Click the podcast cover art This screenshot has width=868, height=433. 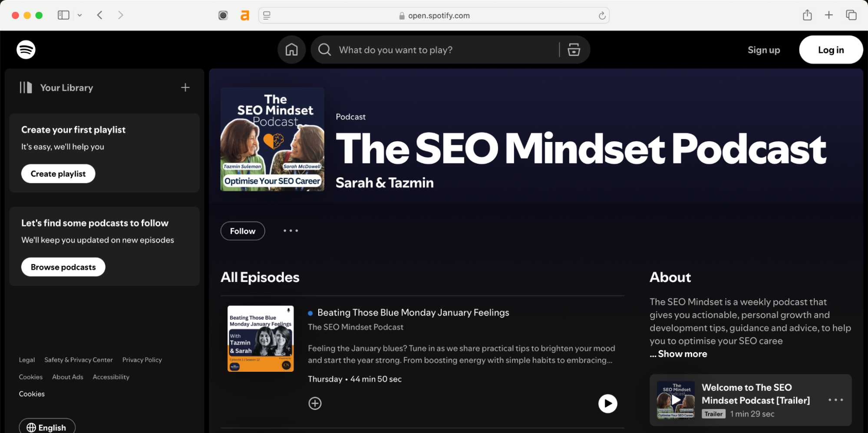point(272,139)
